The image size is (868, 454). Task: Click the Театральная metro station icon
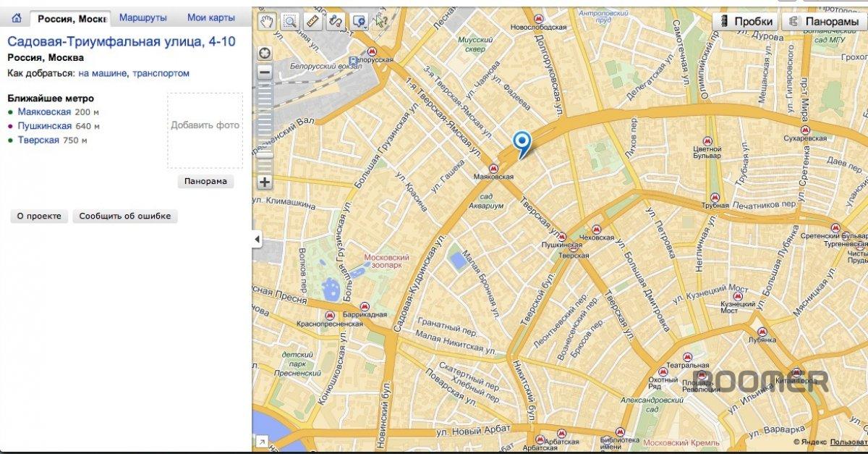tap(688, 356)
